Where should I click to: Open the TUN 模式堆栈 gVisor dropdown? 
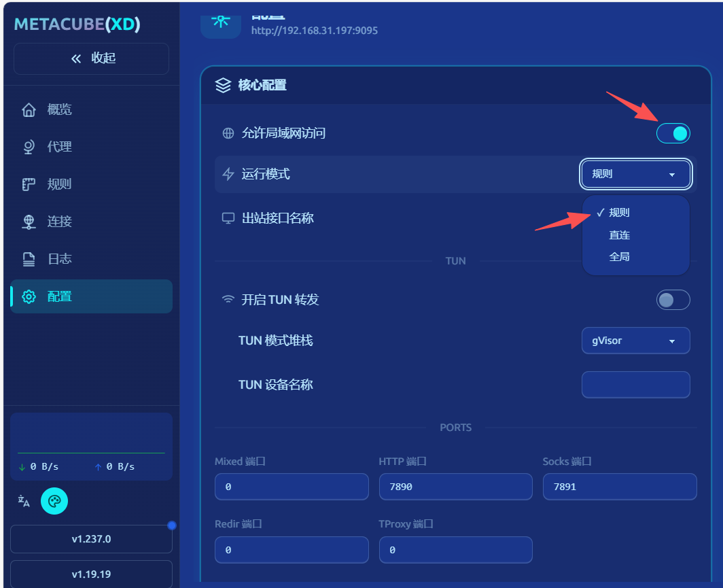[635, 341]
